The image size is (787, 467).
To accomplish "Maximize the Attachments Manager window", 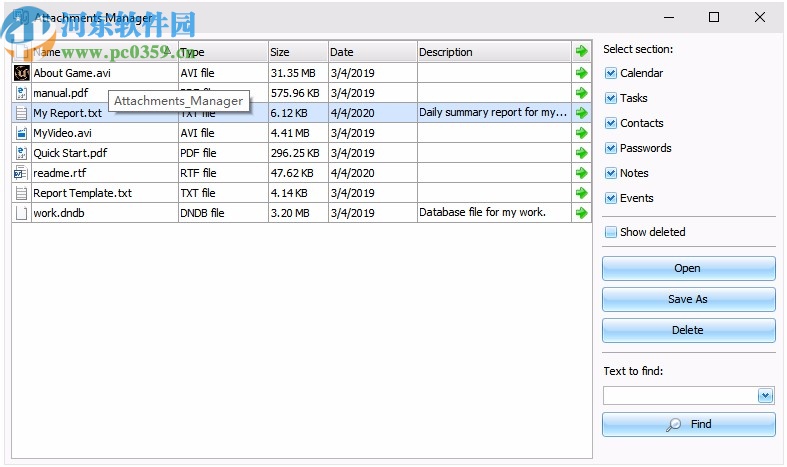I will click(x=714, y=17).
